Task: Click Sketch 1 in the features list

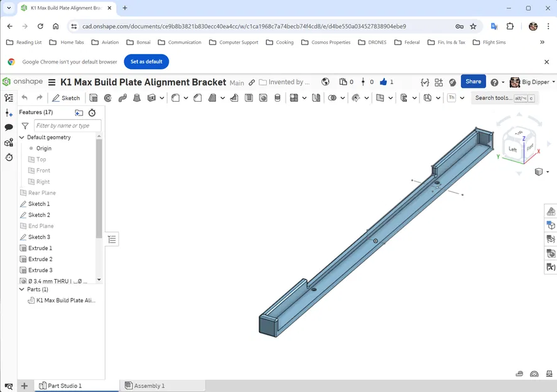Action: pos(39,203)
